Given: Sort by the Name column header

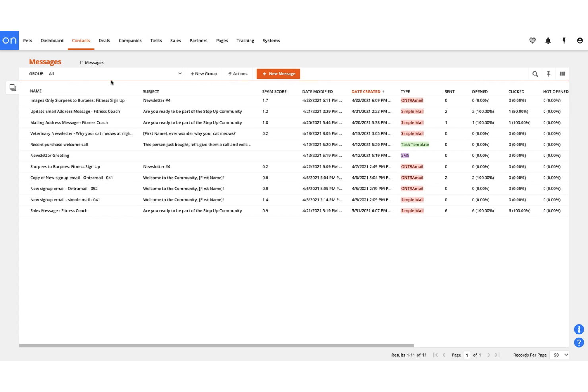Looking at the screenshot, I should [36, 91].
